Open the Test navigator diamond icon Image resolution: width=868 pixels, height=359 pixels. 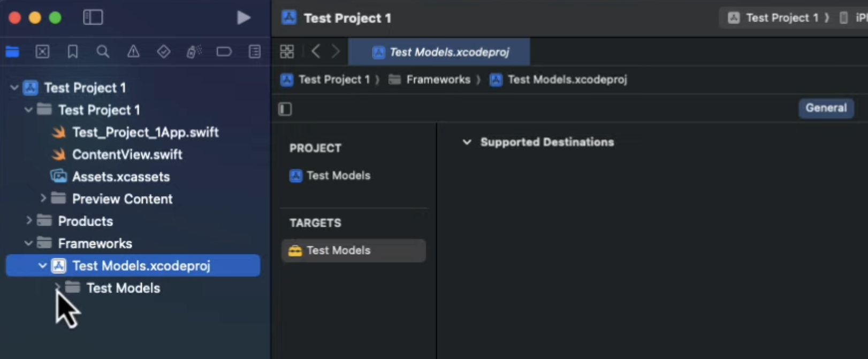pos(164,51)
